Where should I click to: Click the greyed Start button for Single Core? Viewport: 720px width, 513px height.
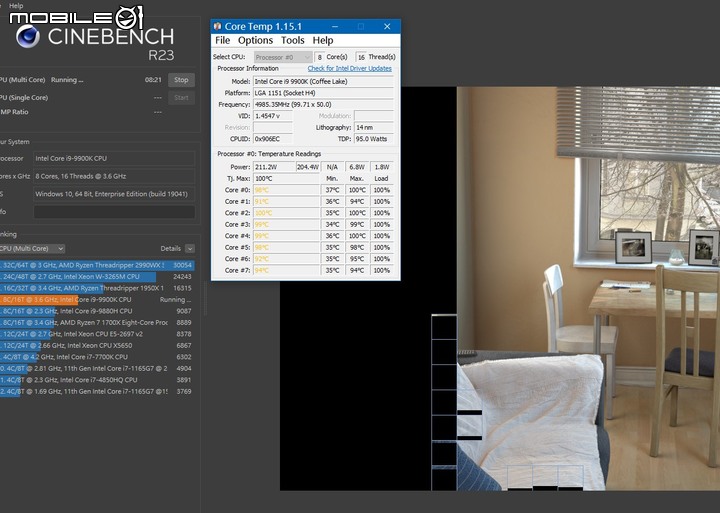pyautogui.click(x=181, y=97)
